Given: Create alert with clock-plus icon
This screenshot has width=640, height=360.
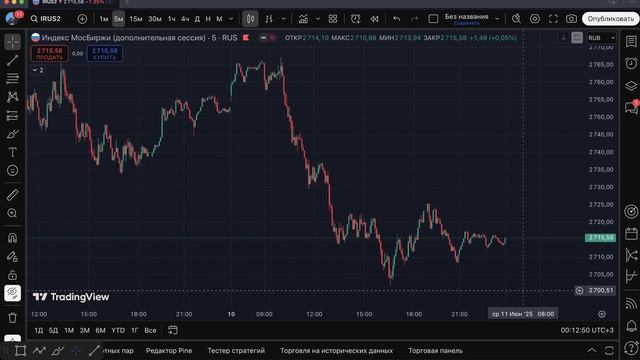Looking at the screenshot, I should (356, 19).
